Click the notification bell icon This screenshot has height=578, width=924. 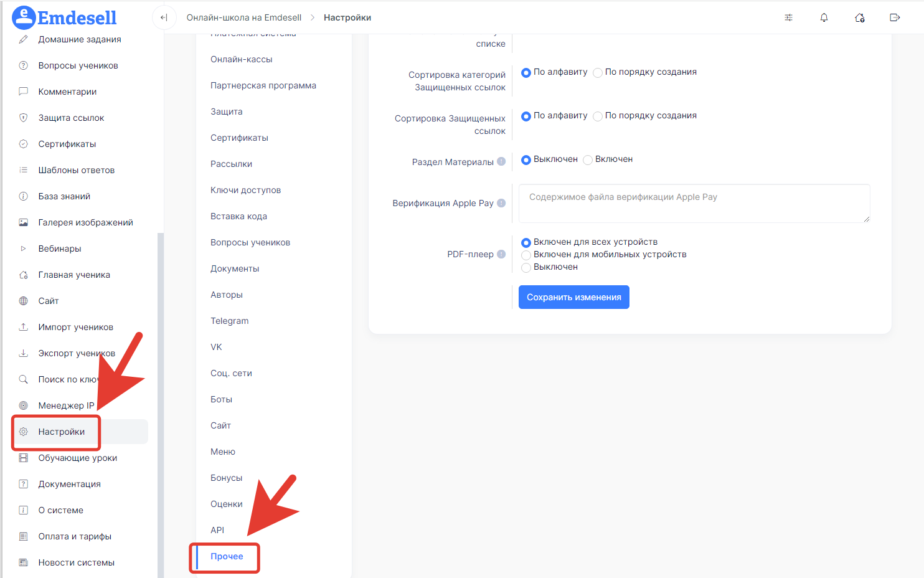coord(824,17)
